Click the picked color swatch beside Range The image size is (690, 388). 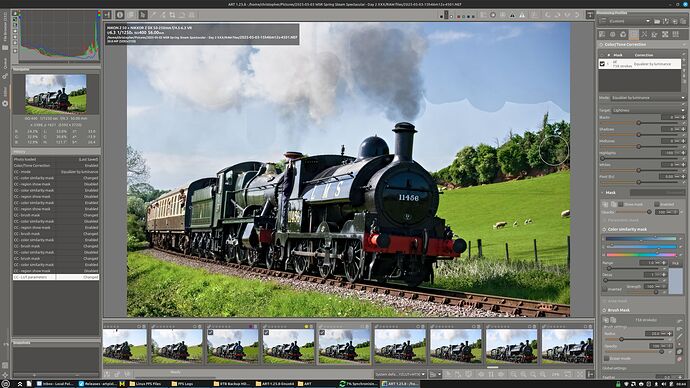[x=675, y=281]
